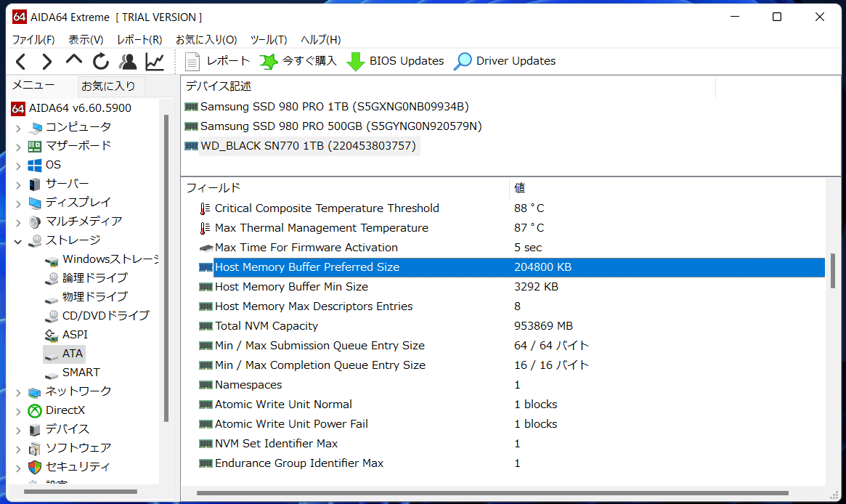Screen dimensions: 846x504
Task: Click the ネットワーク network icon in the tree
Action: [35, 392]
